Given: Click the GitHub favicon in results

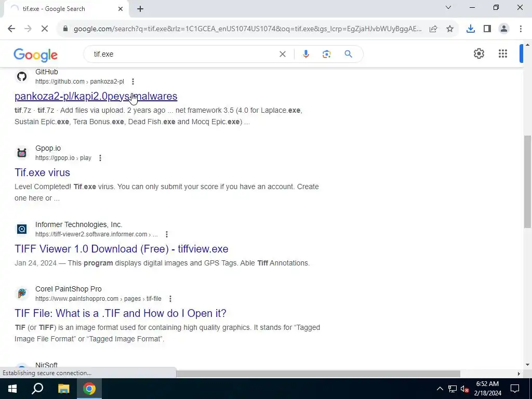Looking at the screenshot, I should click(x=22, y=76).
